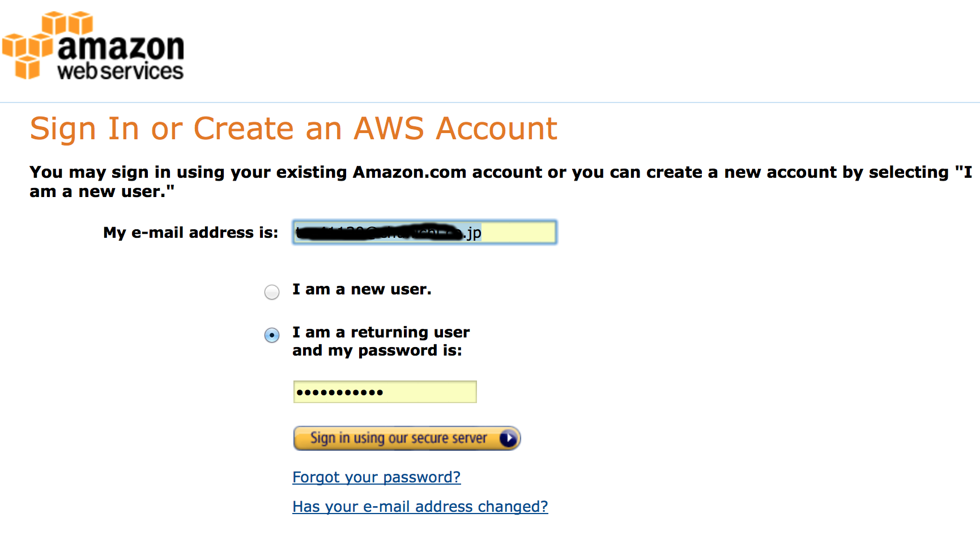The width and height of the screenshot is (980, 556).
Task: Select the "I am a new user" radio button
Action: point(272,292)
